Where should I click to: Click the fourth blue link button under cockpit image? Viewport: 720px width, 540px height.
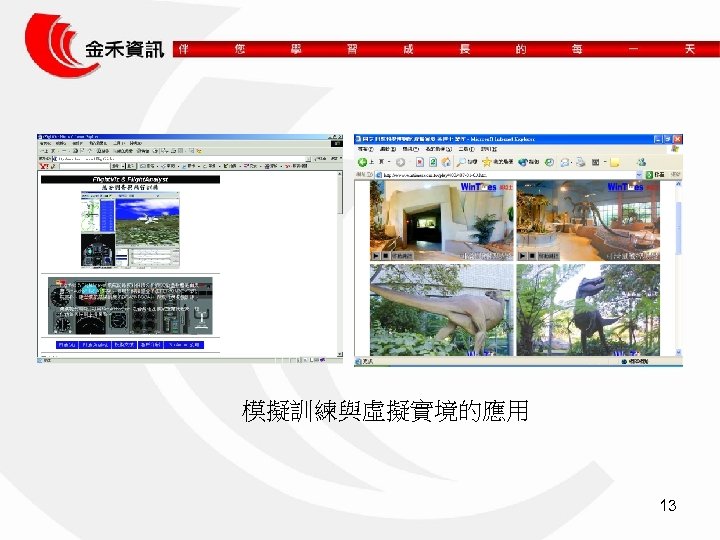(x=151, y=345)
